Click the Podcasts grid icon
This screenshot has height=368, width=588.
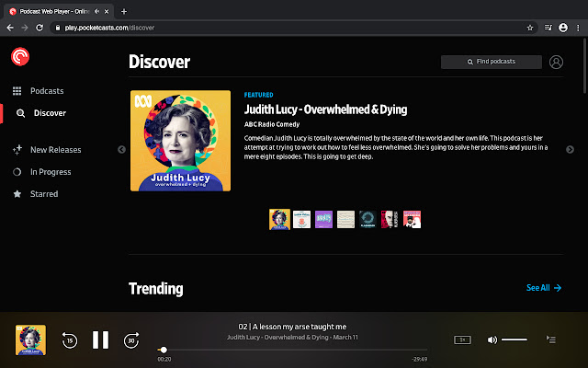(x=17, y=91)
